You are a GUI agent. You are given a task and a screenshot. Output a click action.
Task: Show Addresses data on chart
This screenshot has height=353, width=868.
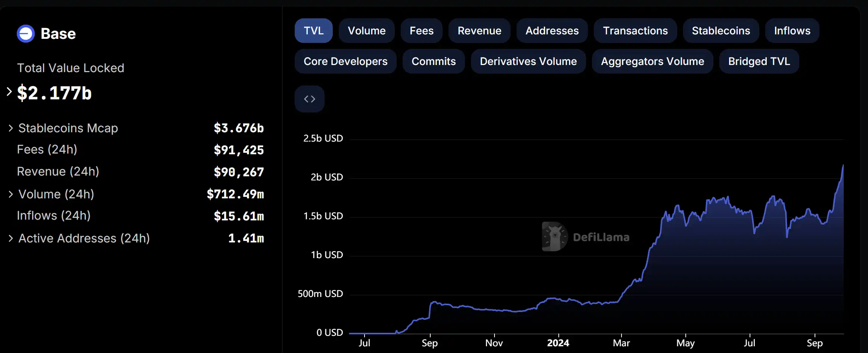552,31
